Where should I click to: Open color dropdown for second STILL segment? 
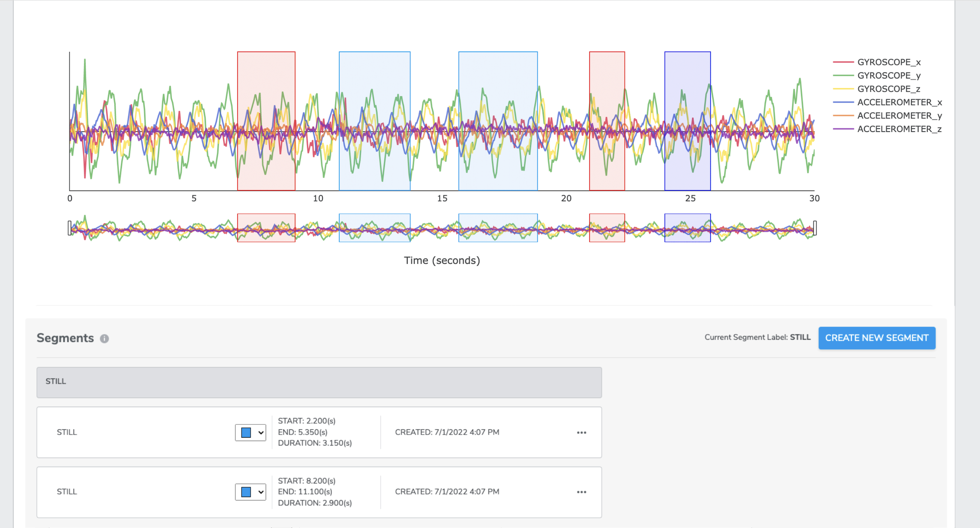pos(260,492)
